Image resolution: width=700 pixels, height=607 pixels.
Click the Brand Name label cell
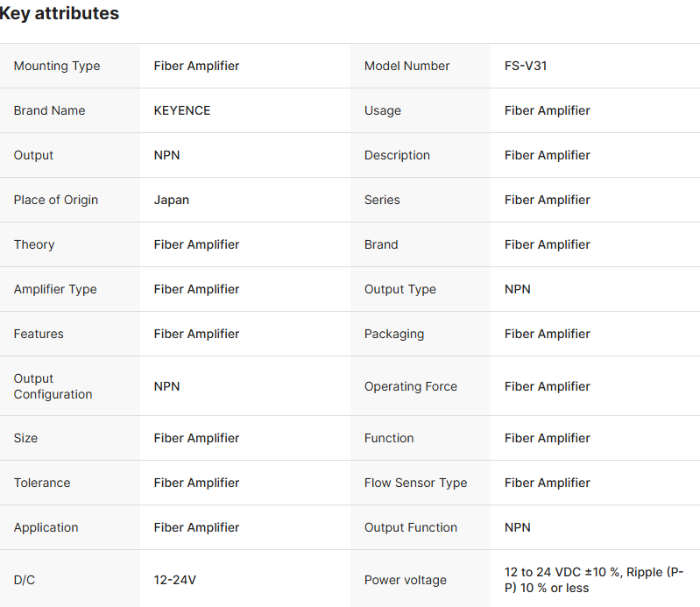(x=49, y=110)
